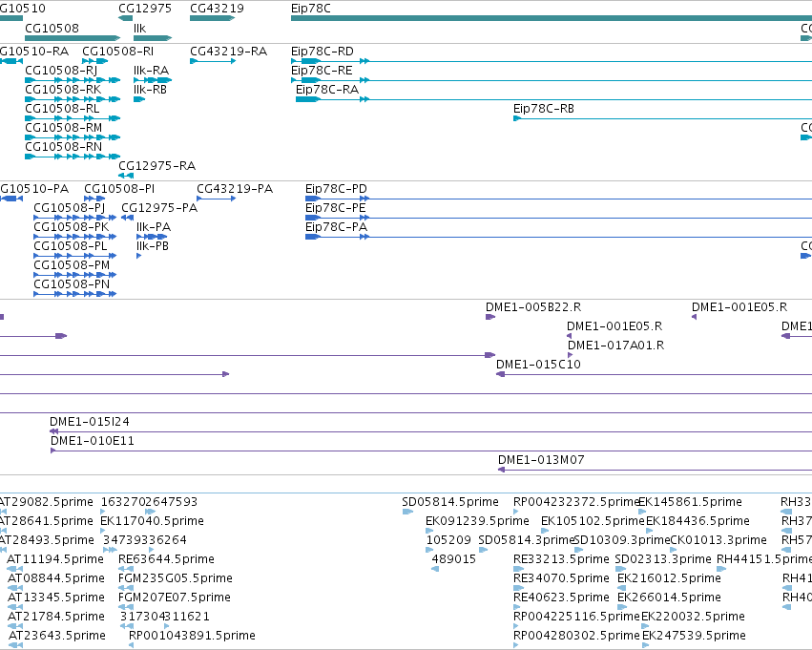This screenshot has width=812, height=650.
Task: Click the AT13345.5prime EST label
Action: point(56,598)
